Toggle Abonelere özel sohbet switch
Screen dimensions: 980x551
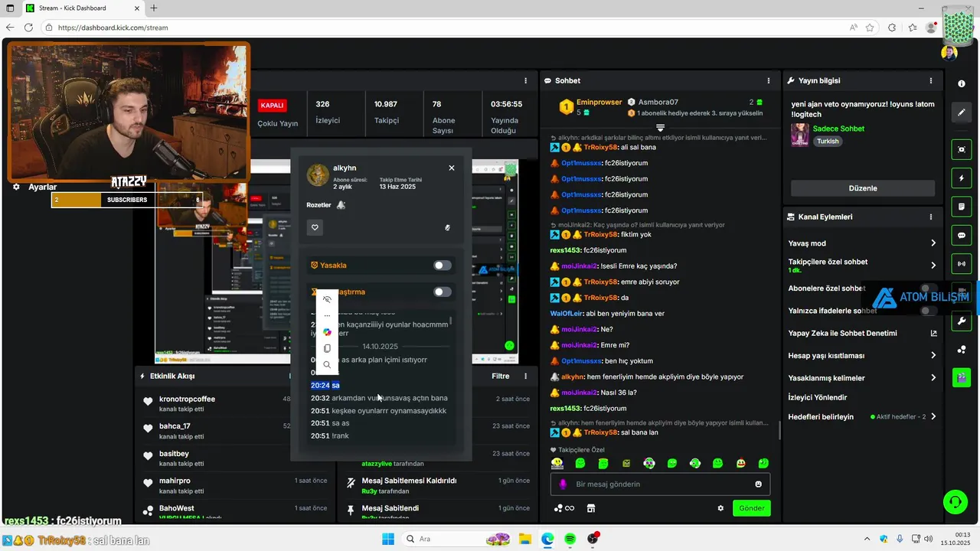pyautogui.click(x=929, y=289)
